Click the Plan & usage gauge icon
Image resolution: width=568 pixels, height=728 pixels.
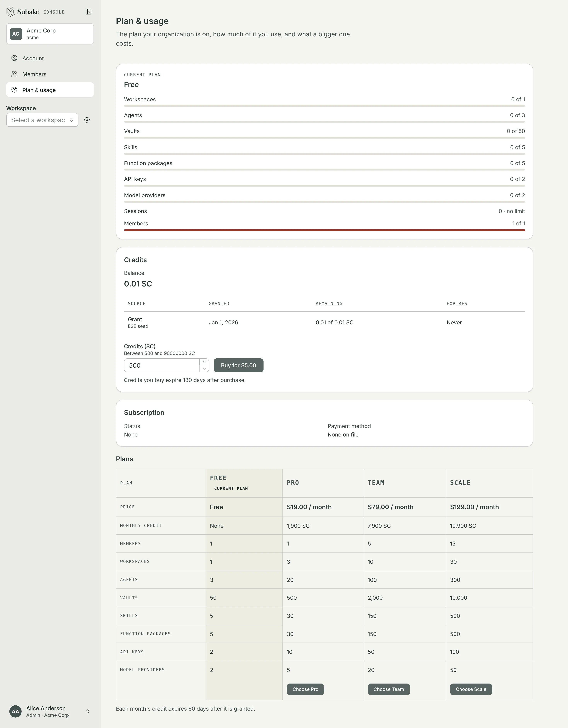14,90
